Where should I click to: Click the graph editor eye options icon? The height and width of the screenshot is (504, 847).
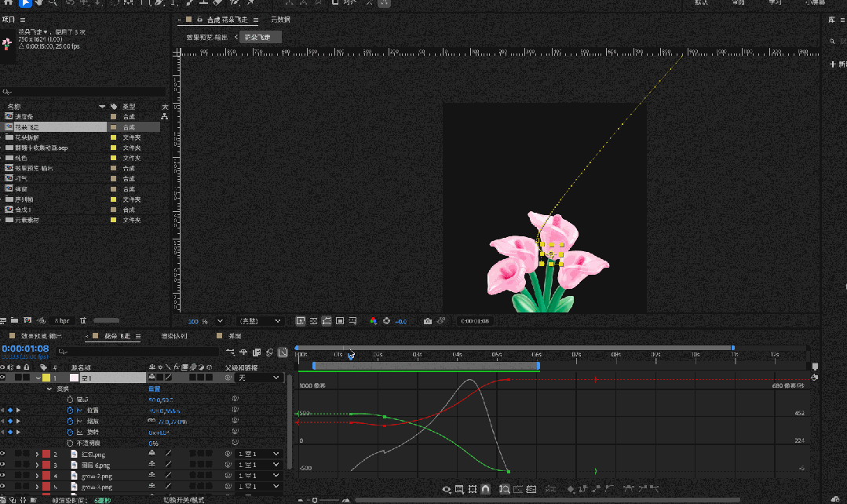(447, 489)
